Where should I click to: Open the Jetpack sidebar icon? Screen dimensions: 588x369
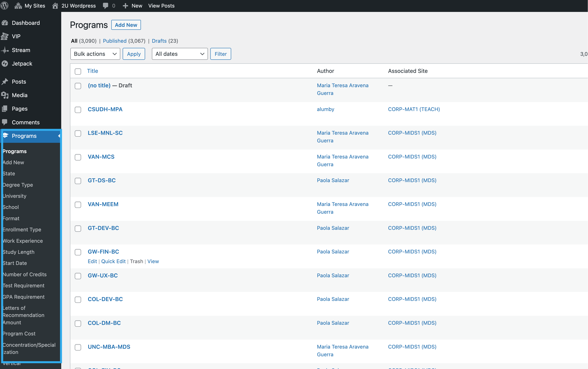5,64
